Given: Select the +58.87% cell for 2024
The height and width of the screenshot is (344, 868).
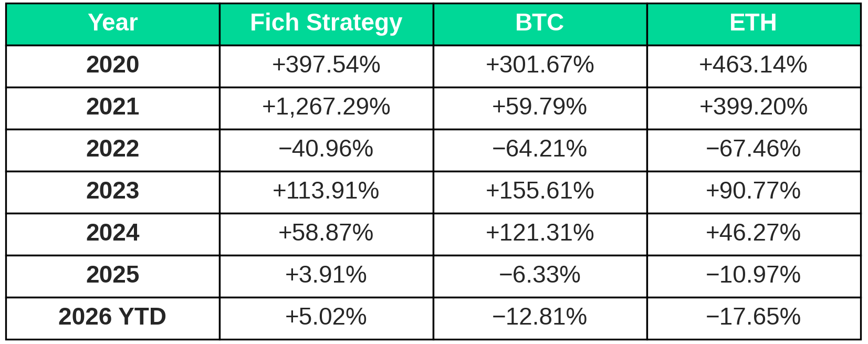Looking at the screenshot, I should 327,234.
